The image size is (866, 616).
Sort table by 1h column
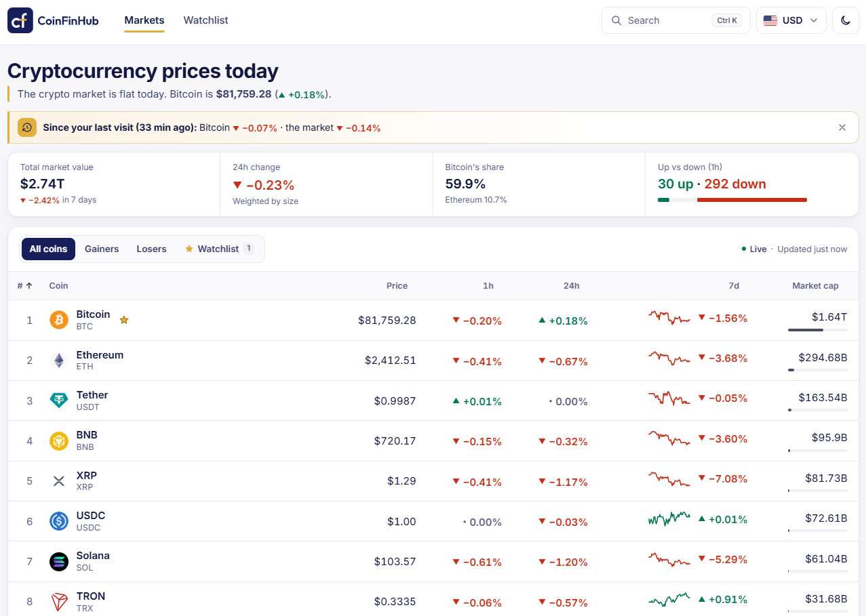click(488, 285)
